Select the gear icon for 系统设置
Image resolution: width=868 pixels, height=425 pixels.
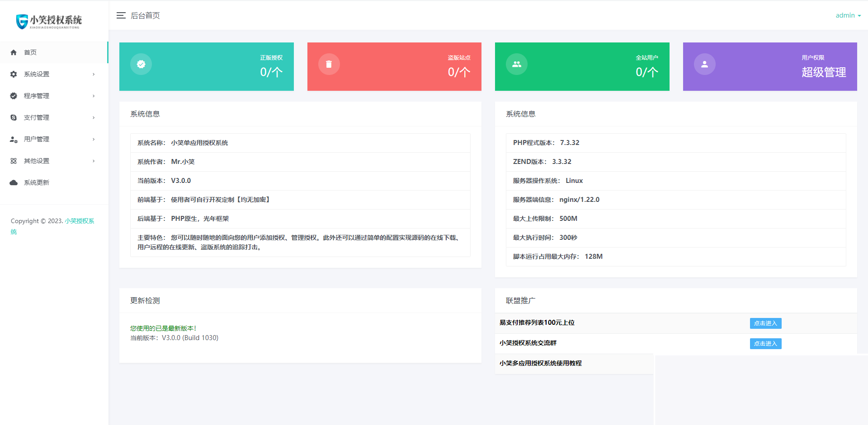click(14, 74)
